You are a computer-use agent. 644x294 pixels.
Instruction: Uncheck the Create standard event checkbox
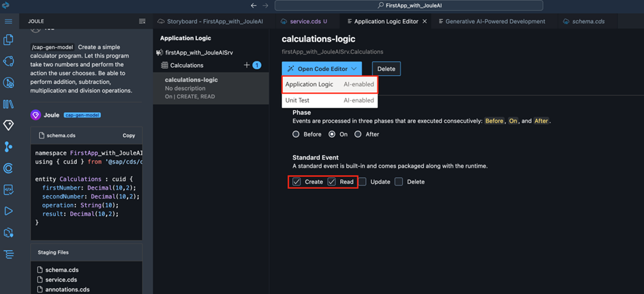pos(296,182)
